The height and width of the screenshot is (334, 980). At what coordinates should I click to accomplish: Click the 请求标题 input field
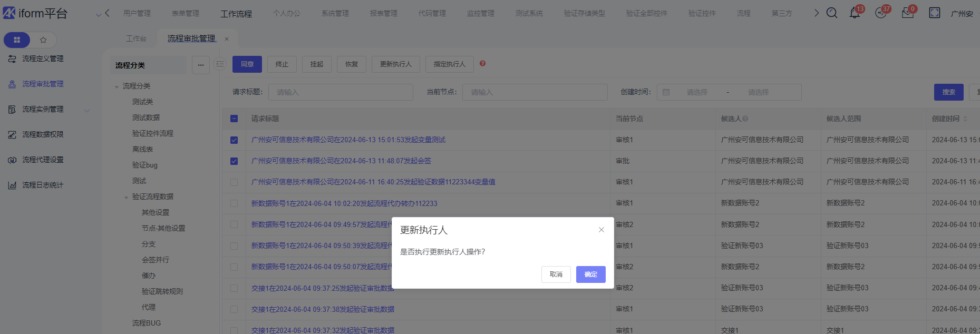(x=341, y=92)
